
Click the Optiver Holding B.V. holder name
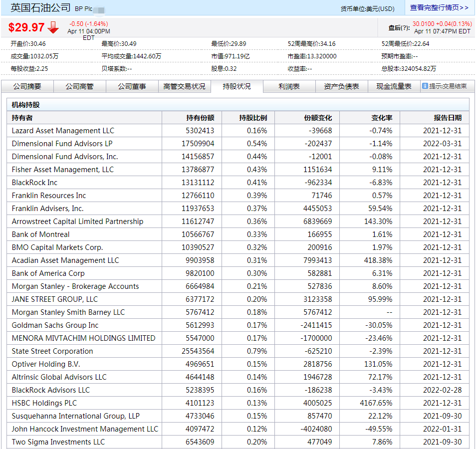46,364
